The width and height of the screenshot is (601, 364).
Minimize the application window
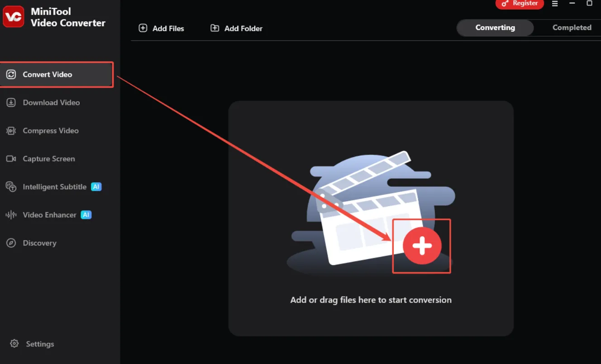tap(572, 3)
